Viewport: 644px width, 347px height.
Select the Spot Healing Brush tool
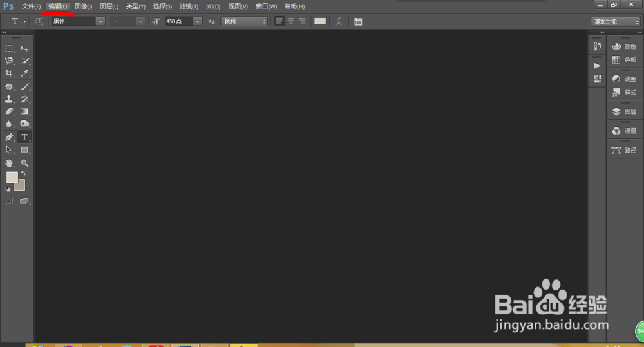8,87
